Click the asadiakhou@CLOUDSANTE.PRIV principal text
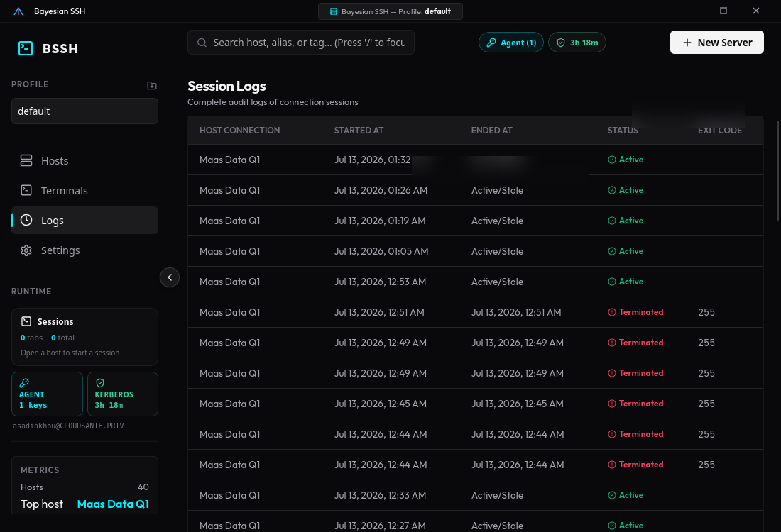The height and width of the screenshot is (532, 781). point(68,426)
